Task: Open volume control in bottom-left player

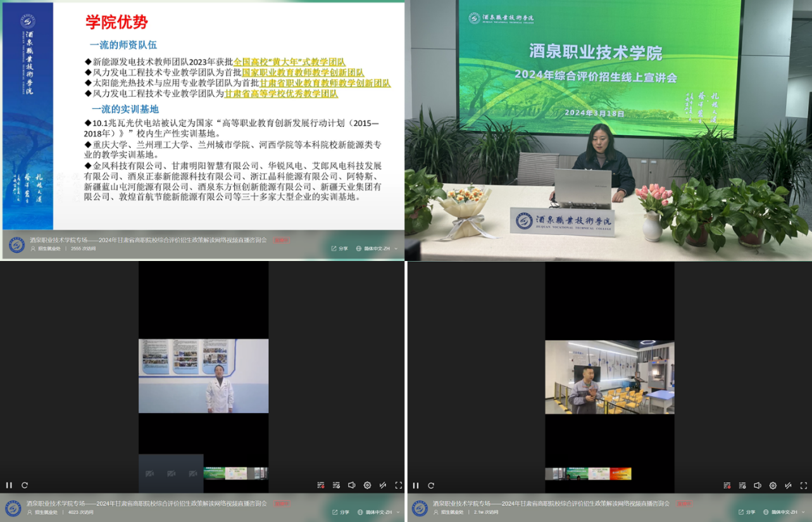Action: [352, 485]
